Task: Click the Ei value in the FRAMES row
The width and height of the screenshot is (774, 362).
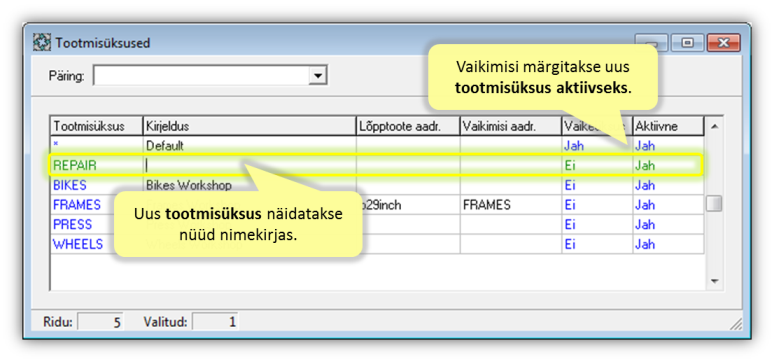Action: click(x=597, y=205)
